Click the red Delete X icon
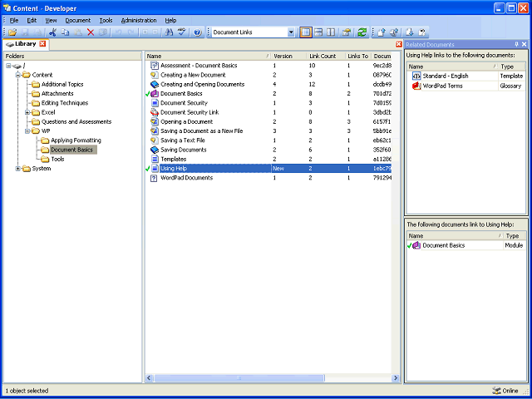The image size is (532, 399). (x=91, y=32)
